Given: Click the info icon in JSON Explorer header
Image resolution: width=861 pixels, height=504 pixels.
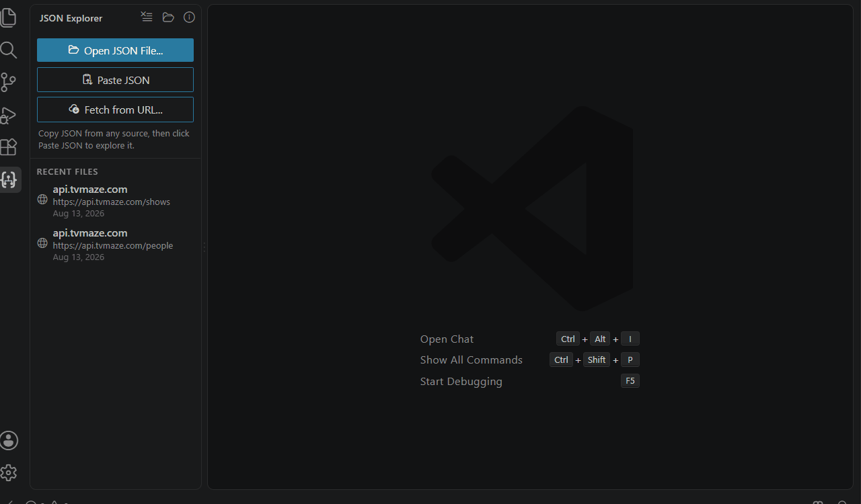Looking at the screenshot, I should coord(189,17).
